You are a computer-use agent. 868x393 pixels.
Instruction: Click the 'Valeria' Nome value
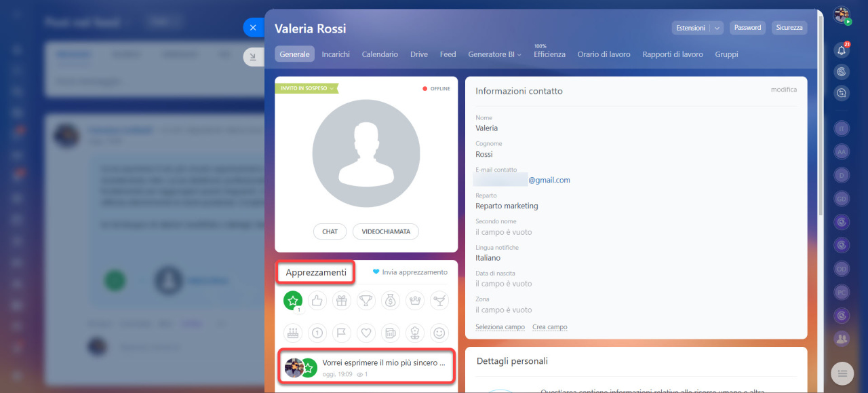click(x=486, y=128)
